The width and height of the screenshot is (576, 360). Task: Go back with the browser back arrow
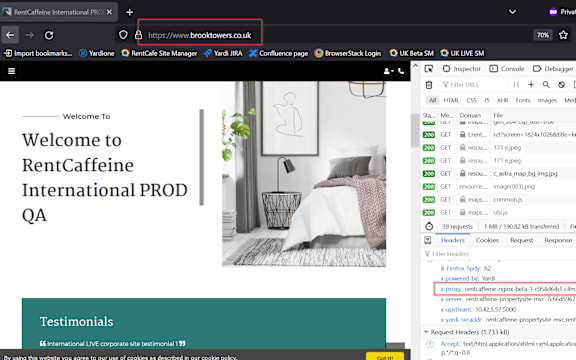pyautogui.click(x=10, y=35)
